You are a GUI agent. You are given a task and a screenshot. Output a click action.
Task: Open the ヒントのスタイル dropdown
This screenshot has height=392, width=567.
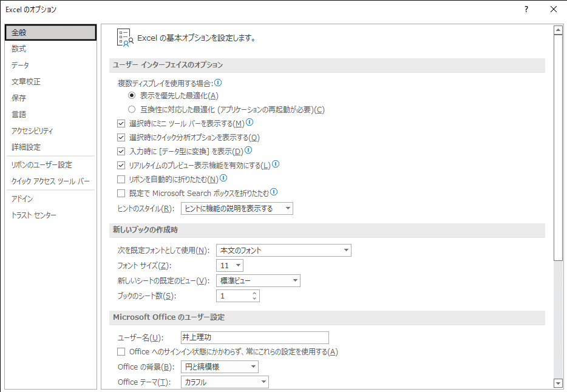point(237,209)
